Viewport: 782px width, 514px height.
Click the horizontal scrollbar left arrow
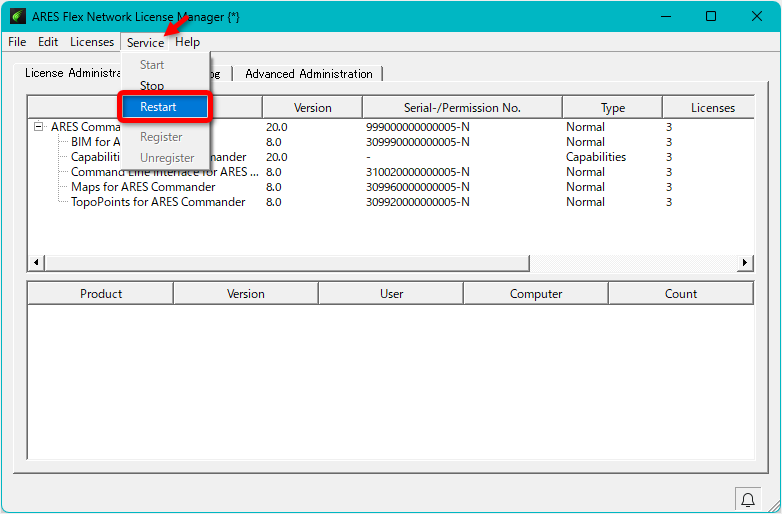tap(36, 262)
